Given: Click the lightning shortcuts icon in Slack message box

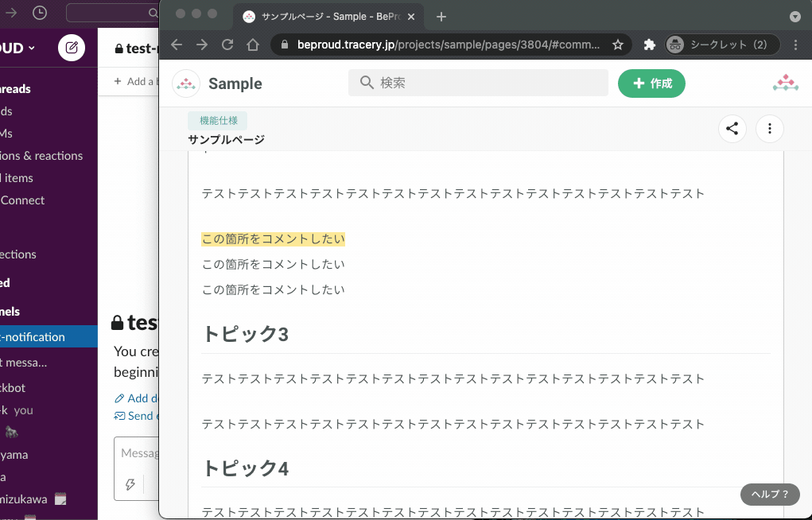Looking at the screenshot, I should tap(130, 484).
